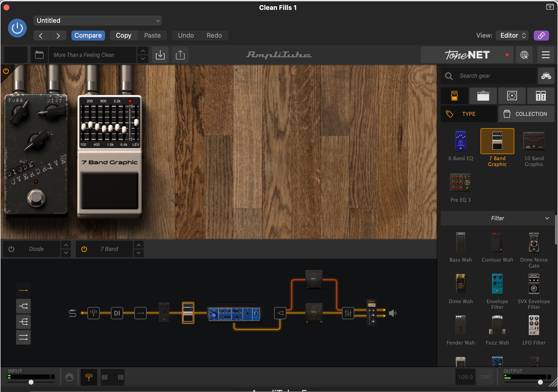Select the rack effects gear tab
Image resolution: width=558 pixels, height=392 pixels.
click(x=541, y=96)
